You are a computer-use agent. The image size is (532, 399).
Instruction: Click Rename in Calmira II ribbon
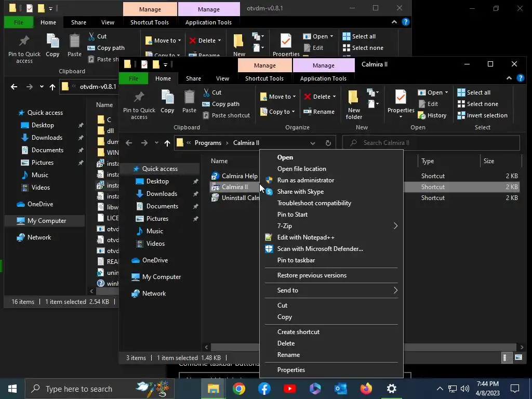click(319, 112)
